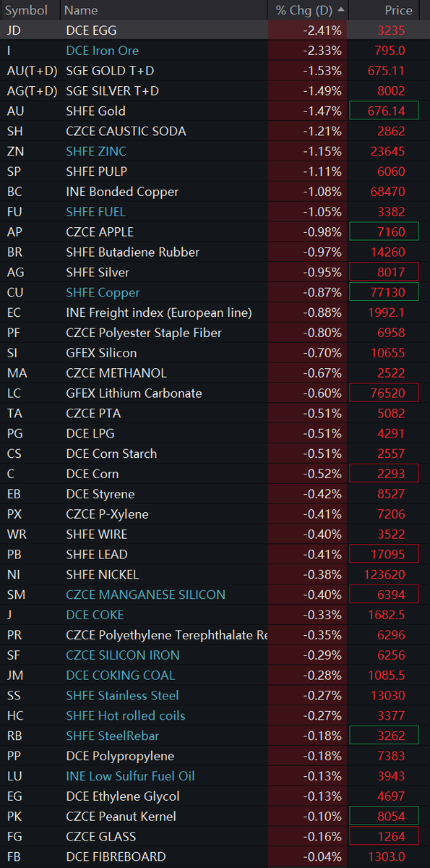Viewport: 430px width, 868px height.
Task: Open the SHFE Copper contract link
Action: pyautogui.click(x=103, y=293)
